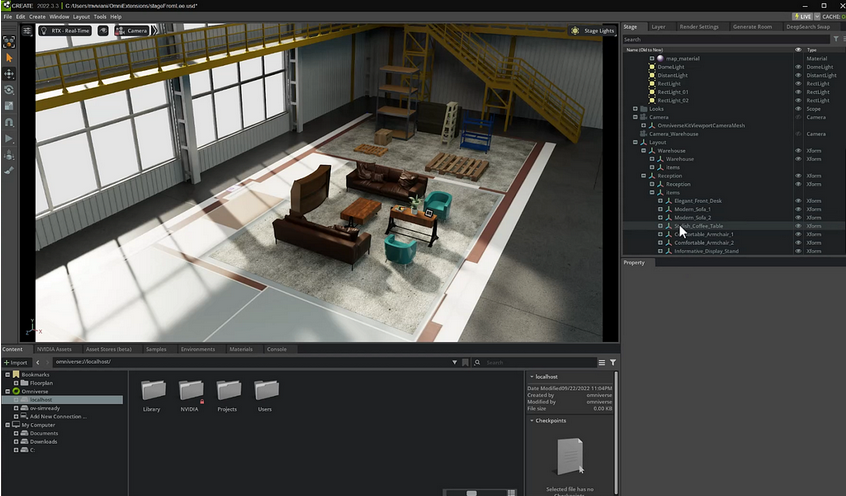Select the orange arrow Select tool
The width and height of the screenshot is (846, 496).
9,58
